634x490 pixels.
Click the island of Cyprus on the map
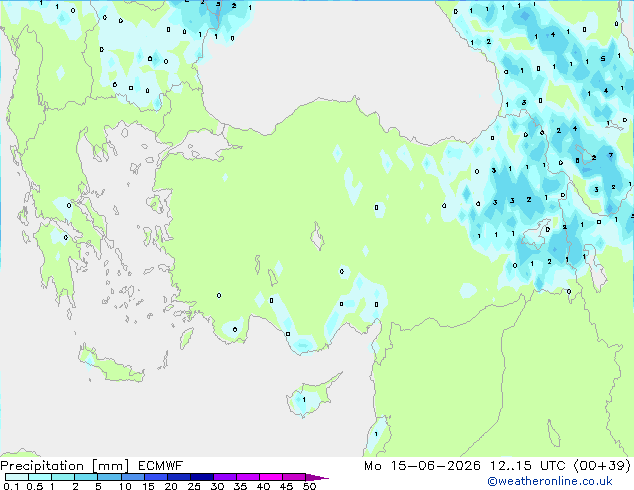tap(313, 396)
